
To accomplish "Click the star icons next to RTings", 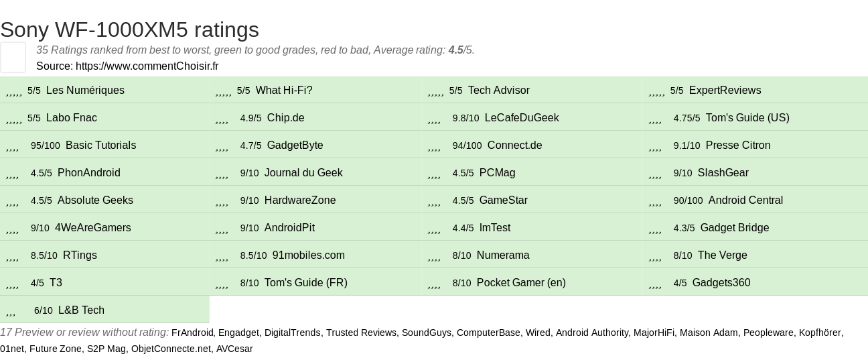I will click(12, 256).
